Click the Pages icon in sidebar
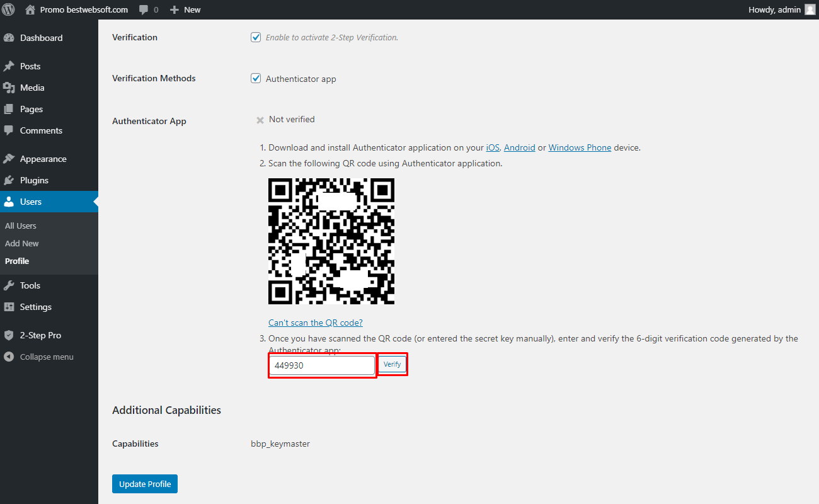Image resolution: width=819 pixels, height=504 pixels. click(9, 109)
